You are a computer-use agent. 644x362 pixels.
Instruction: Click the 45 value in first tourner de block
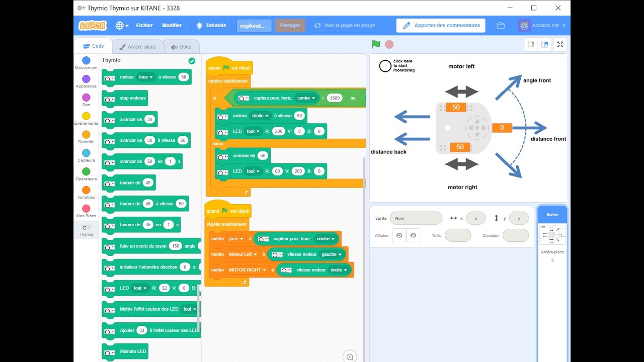point(148,183)
